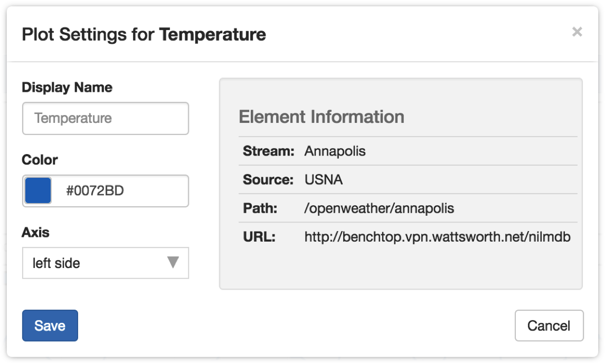Click the Annapolis stream value
The image size is (605, 364).
335,151
